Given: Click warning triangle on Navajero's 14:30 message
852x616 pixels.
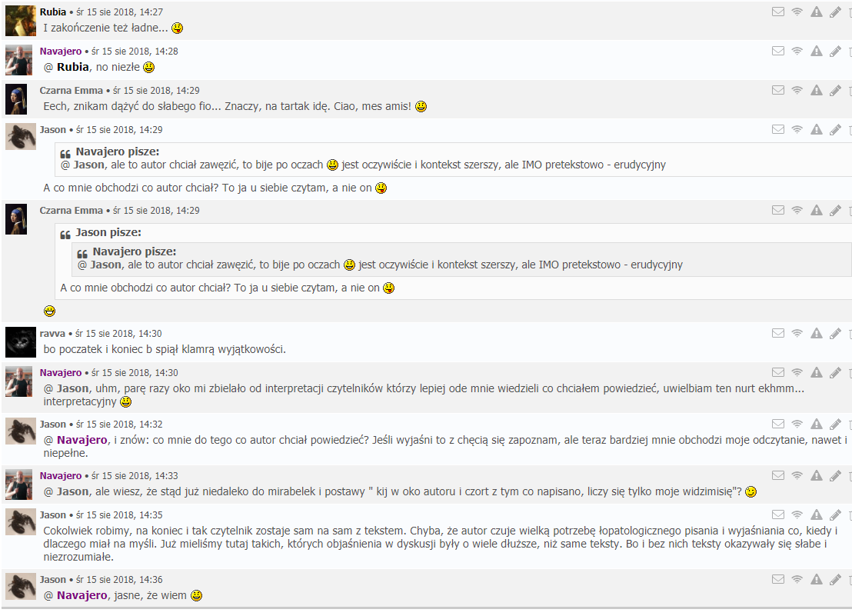Looking at the screenshot, I should [x=817, y=372].
